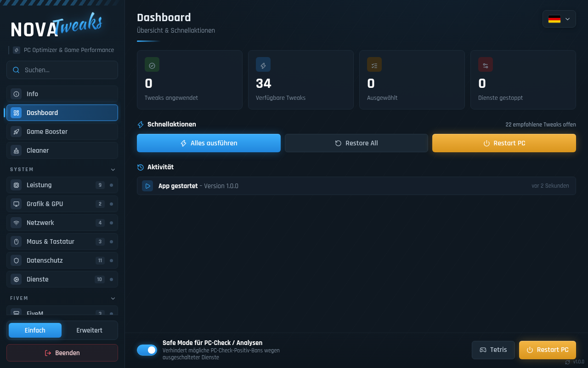This screenshot has width=588, height=368.
Task: Click the lightning icon in the NOVA subtitle
Action: [x=17, y=50]
